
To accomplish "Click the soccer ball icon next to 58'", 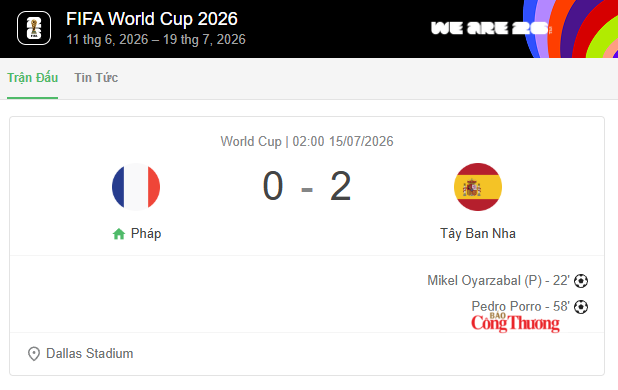I will pyautogui.click(x=581, y=307).
